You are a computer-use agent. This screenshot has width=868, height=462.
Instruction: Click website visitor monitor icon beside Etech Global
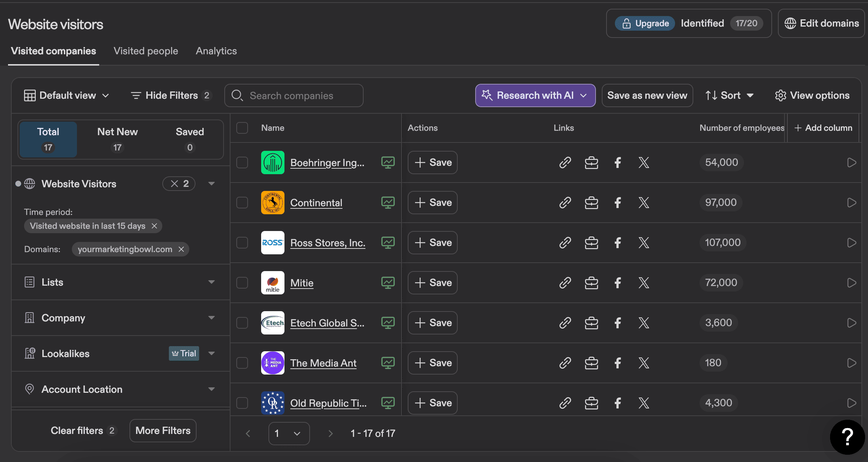388,322
